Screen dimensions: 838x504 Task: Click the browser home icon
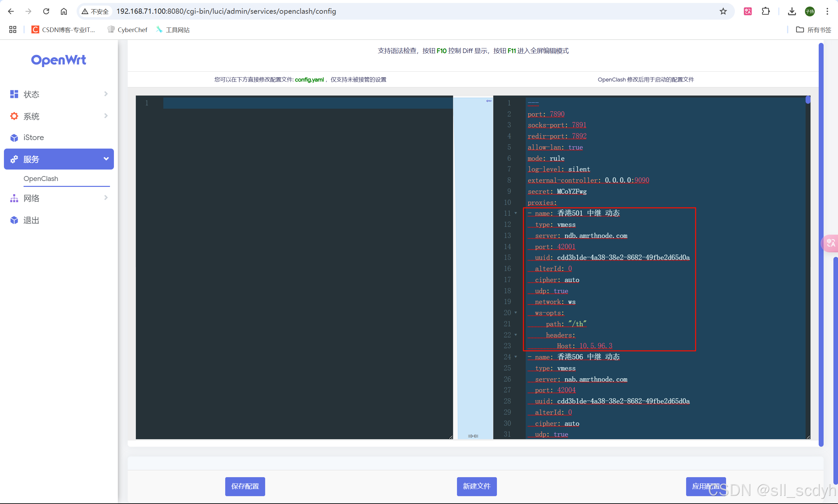[x=64, y=11]
